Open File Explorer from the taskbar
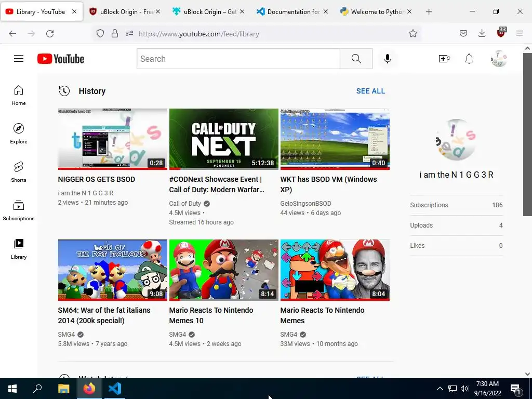Viewport: 532px width, 399px height. coord(63,389)
